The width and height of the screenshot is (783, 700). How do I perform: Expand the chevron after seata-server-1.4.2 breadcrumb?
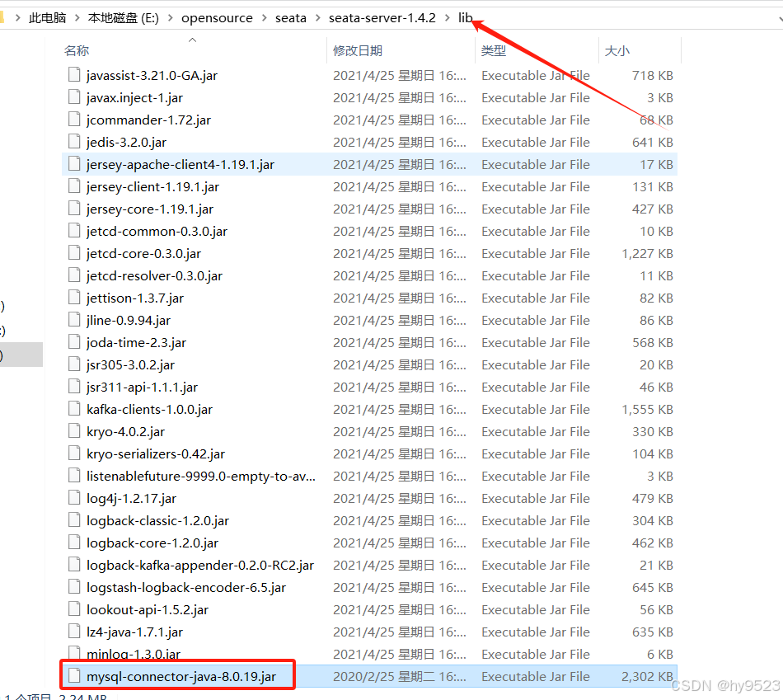[447, 18]
